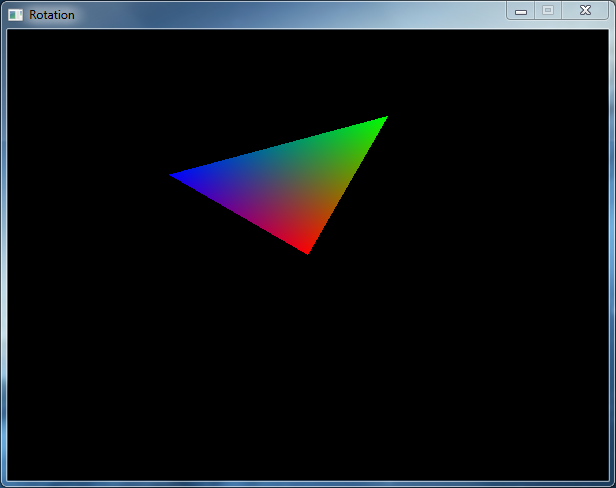The width and height of the screenshot is (616, 488).
Task: Click the left border of the Rotation window
Action: (x=3, y=250)
